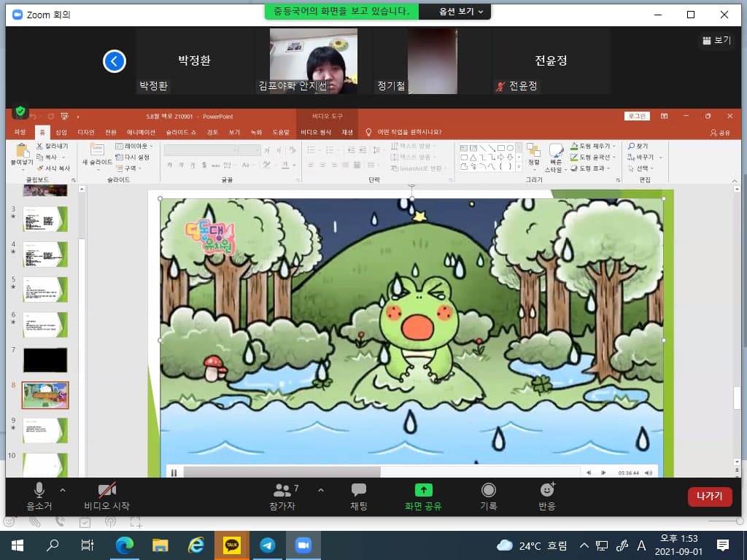Open the 레이아웃 dropdown
The image size is (747, 560).
pyautogui.click(x=134, y=146)
